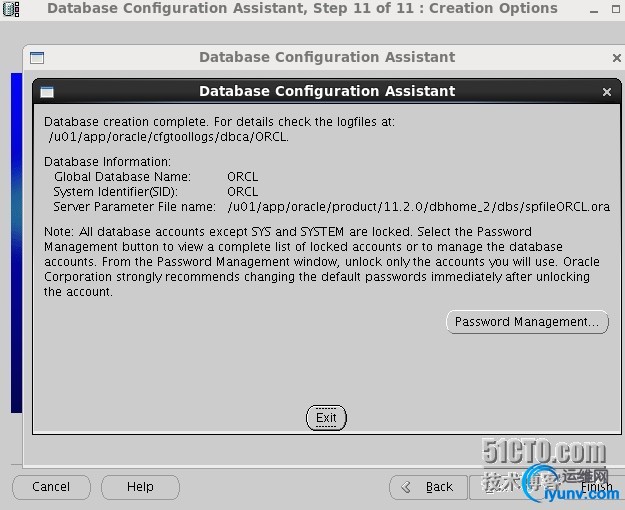Screen dimensions: 625x510
Task: Click the log path /u01/app/oracle/cfgtoollogs/dbca/ORCL
Action: tap(168, 137)
